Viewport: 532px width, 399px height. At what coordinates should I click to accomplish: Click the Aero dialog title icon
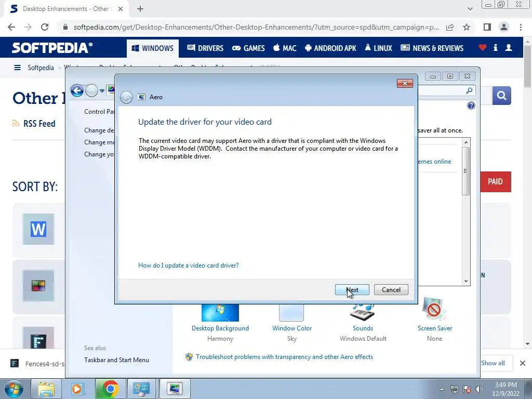click(141, 97)
